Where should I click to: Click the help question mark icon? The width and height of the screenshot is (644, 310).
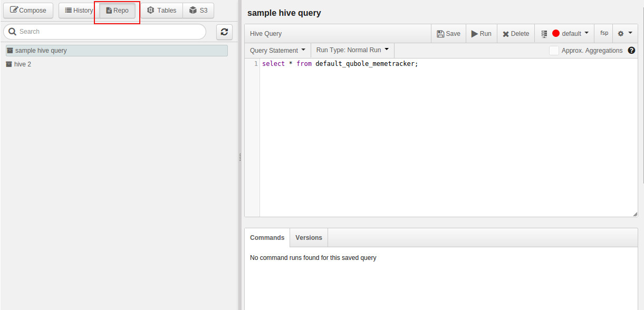coord(631,51)
